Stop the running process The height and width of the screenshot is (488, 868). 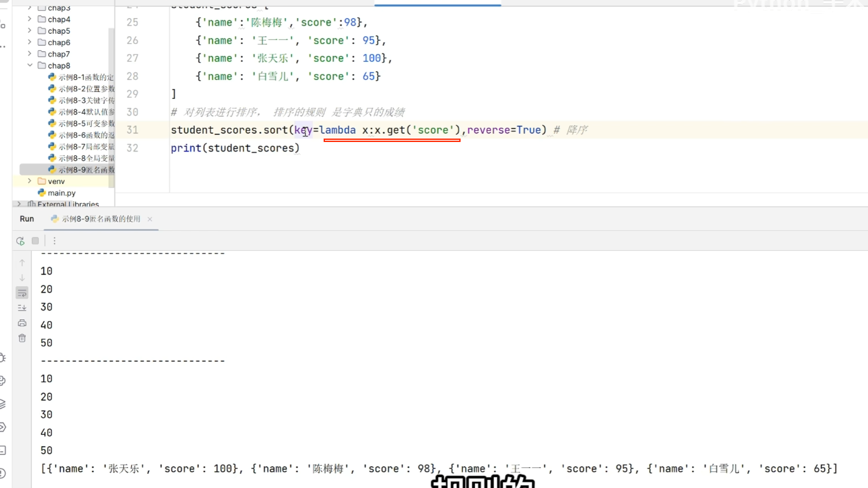[x=35, y=241]
